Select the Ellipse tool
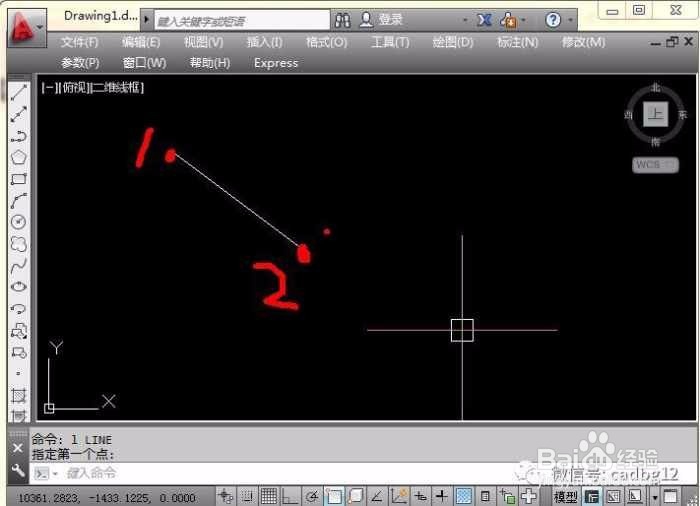This screenshot has width=700, height=506. tap(19, 287)
